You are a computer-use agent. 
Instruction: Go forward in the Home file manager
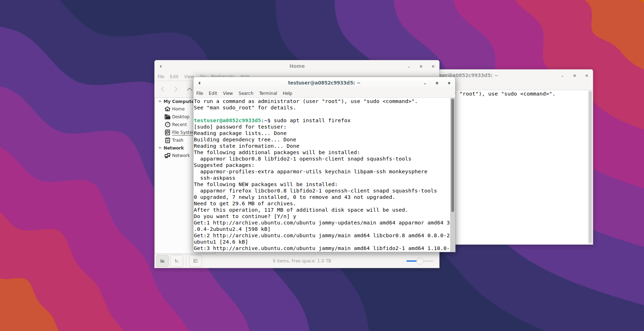pos(176,89)
